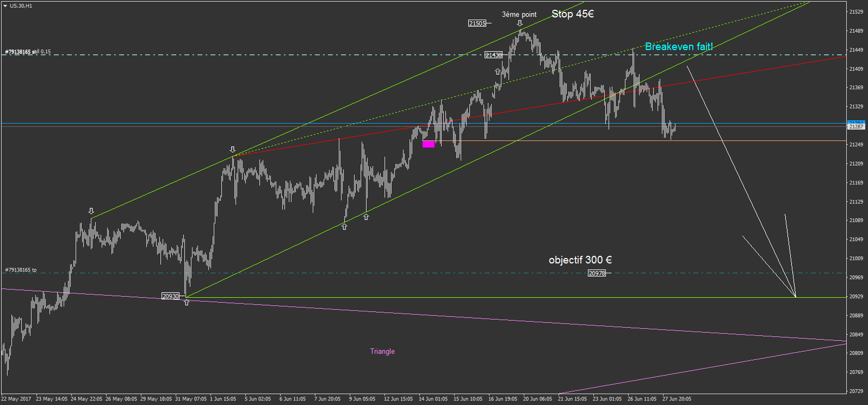Viewport: 868px width, 405px height.
Task: Click 21009 on the price scale
Action: click(856, 259)
